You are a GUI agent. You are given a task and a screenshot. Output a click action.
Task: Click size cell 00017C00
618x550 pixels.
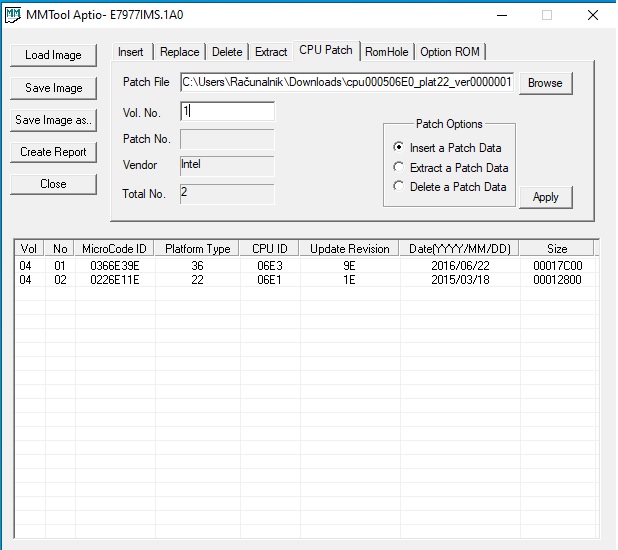coord(557,266)
